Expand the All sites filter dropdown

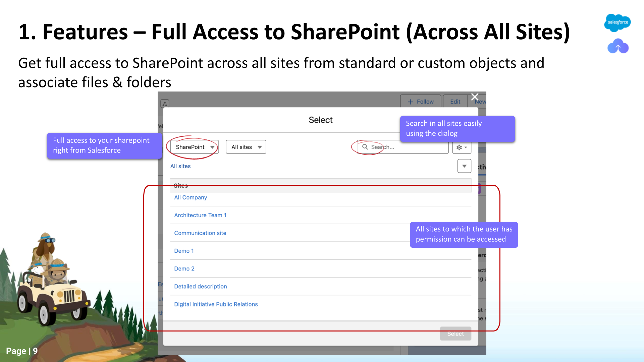point(246,147)
